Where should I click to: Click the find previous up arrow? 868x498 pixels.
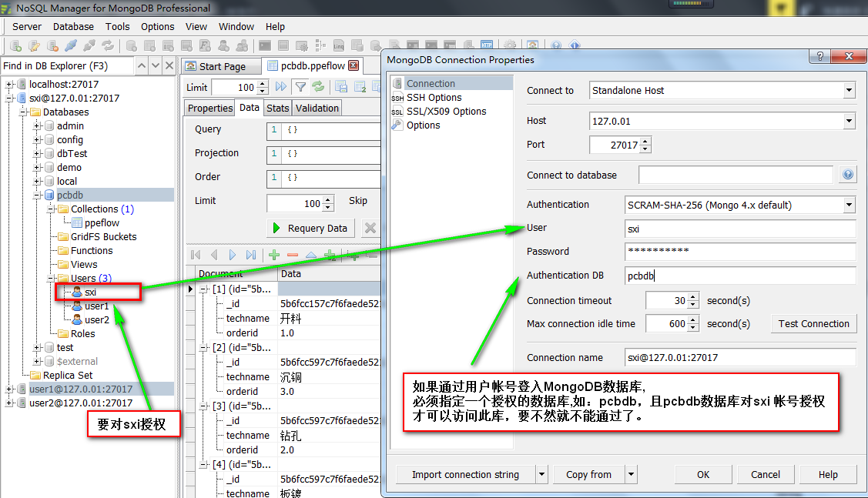pos(142,66)
